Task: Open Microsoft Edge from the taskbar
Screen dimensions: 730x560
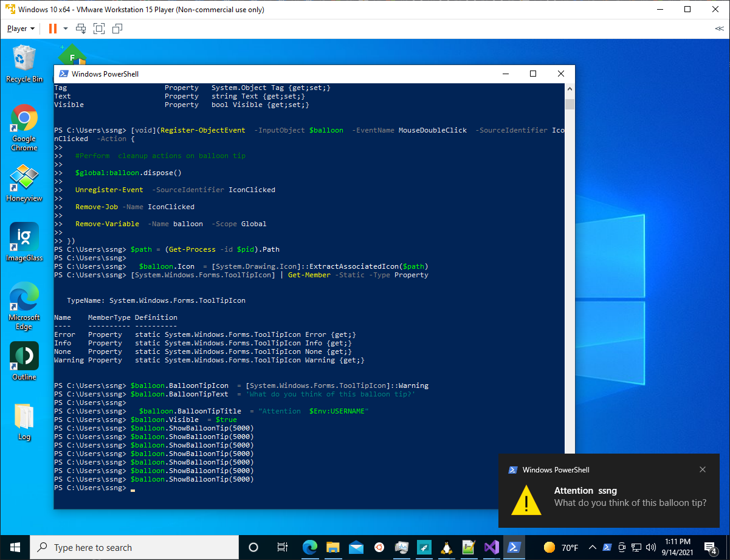Action: [x=310, y=547]
